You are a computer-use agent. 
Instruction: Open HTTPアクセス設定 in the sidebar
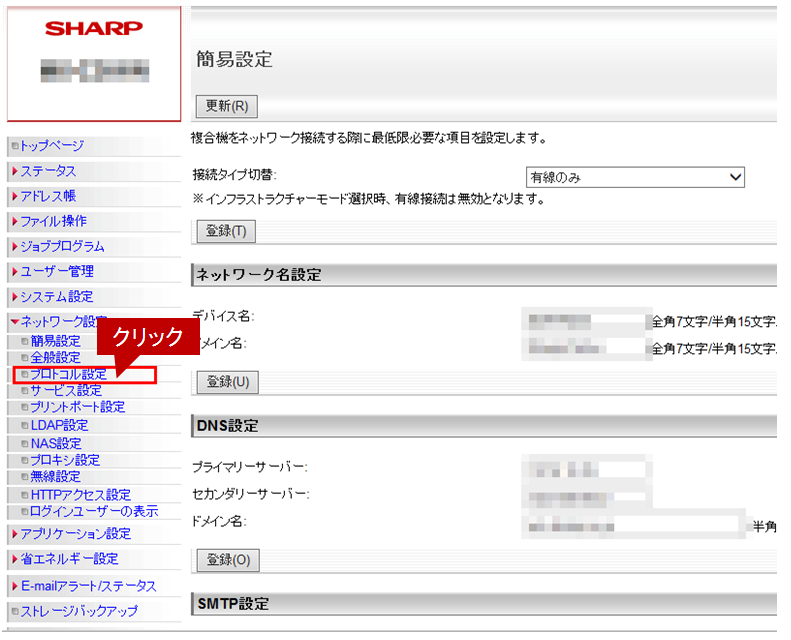point(80,495)
